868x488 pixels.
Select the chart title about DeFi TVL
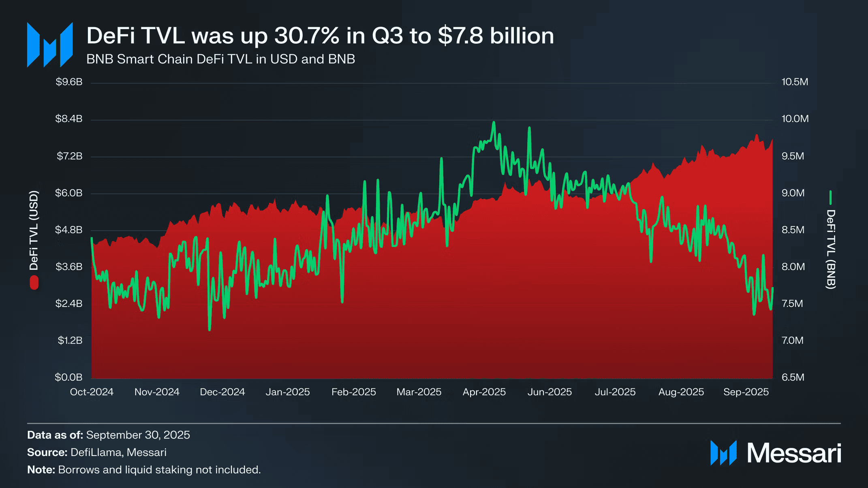pyautogui.click(x=320, y=36)
